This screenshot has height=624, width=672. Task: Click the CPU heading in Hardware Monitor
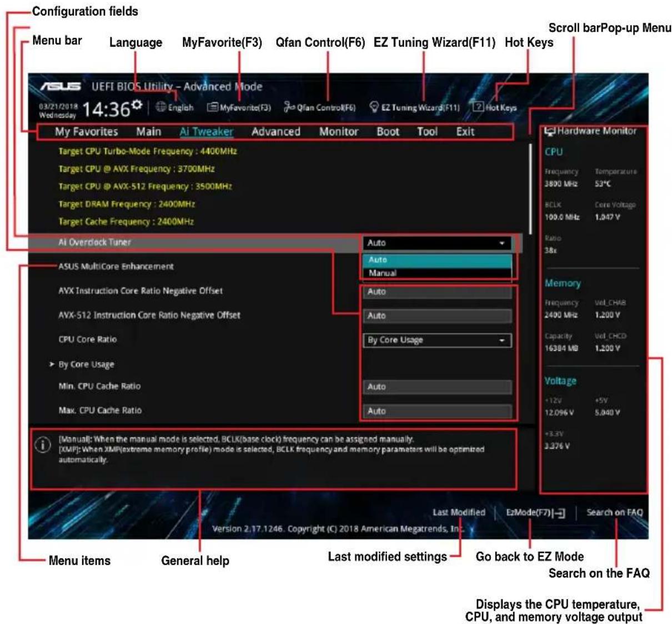[x=554, y=152]
